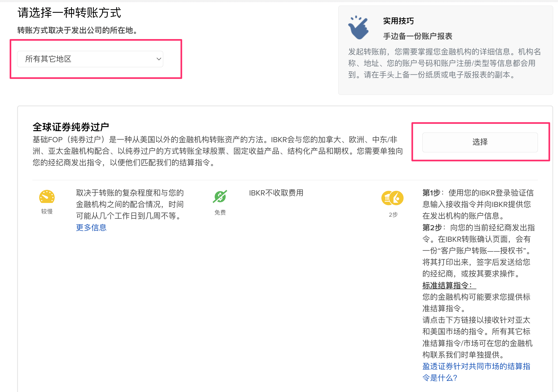Open the 盈透证券针对共同市场的结算指令 link
558x392 pixels.
tap(476, 372)
